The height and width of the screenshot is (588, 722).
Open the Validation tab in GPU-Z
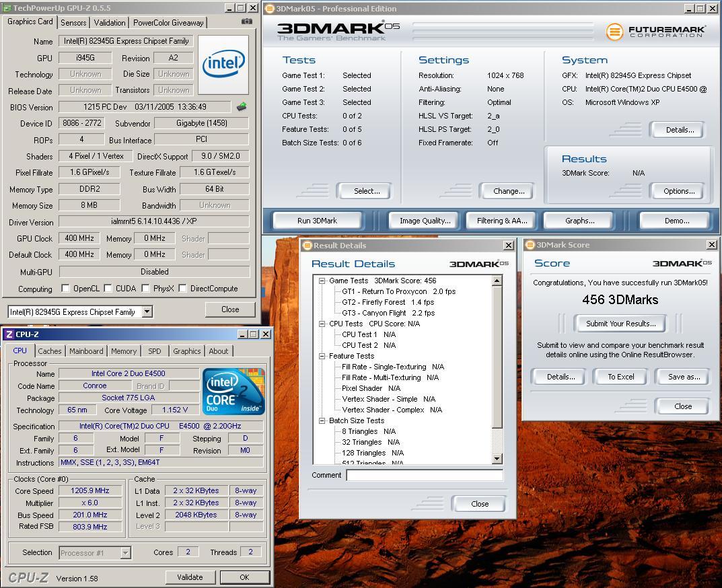pos(110,23)
